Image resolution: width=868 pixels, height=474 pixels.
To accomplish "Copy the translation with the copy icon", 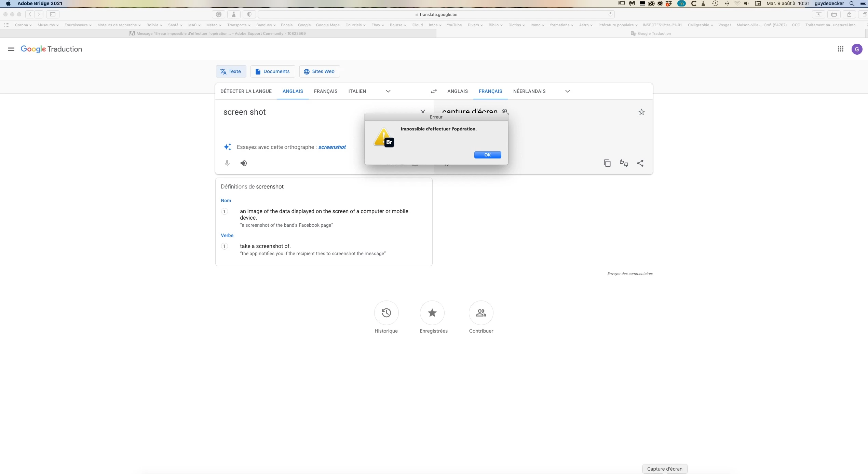I will [x=607, y=163].
